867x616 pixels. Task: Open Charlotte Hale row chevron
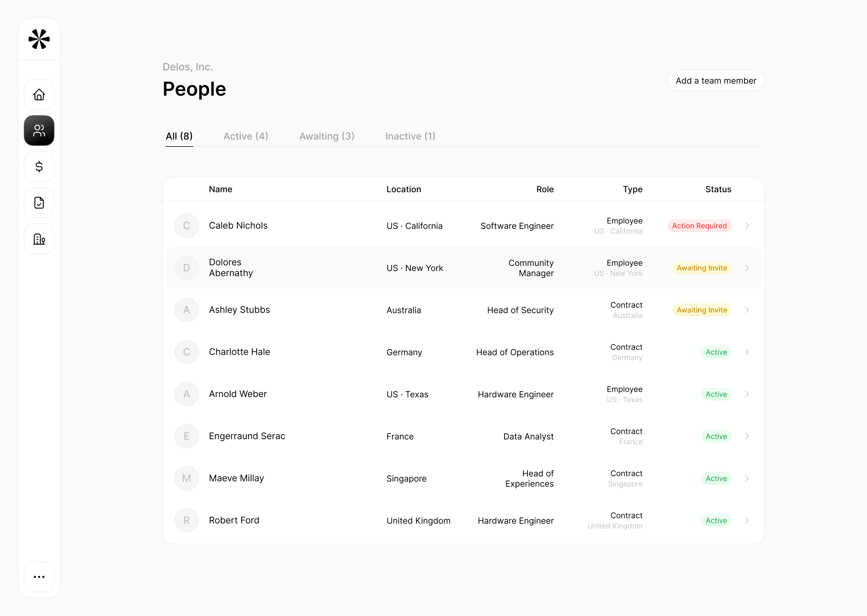[747, 352]
